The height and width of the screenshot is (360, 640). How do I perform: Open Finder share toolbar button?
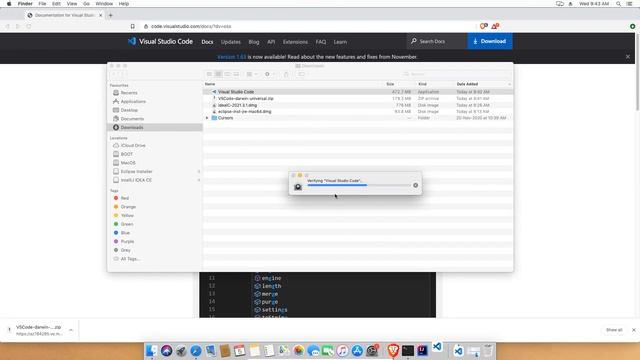click(286, 74)
